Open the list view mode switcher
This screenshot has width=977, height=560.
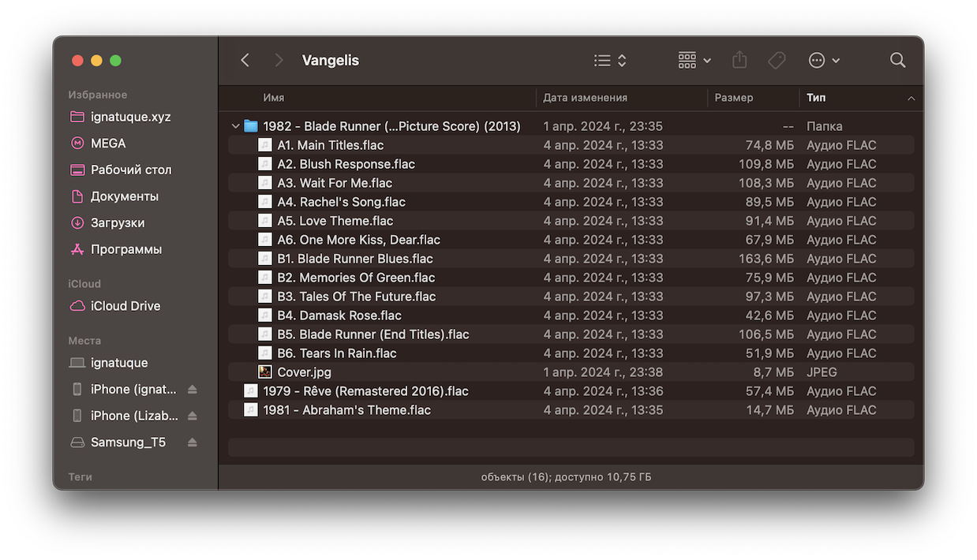610,60
